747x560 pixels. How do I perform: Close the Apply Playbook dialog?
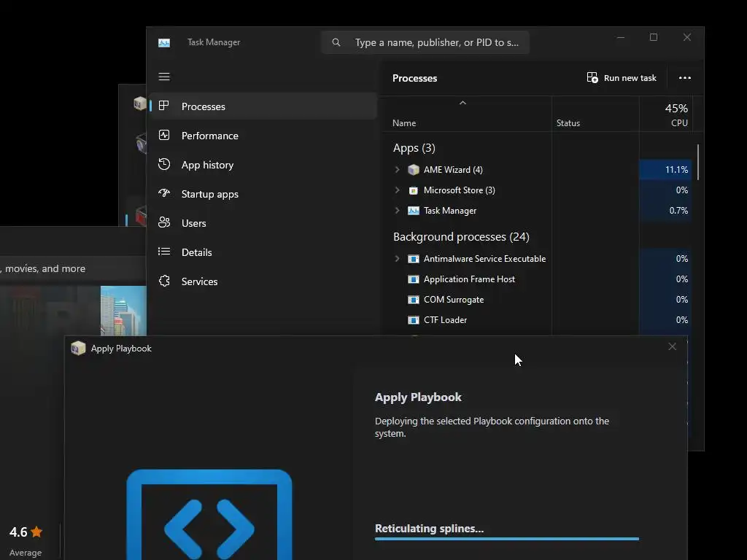672,346
